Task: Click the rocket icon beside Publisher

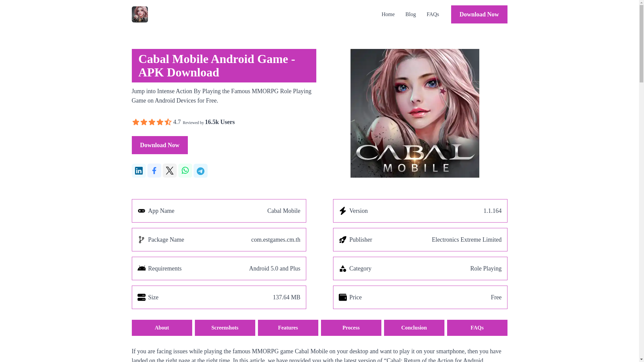Action: point(342,240)
